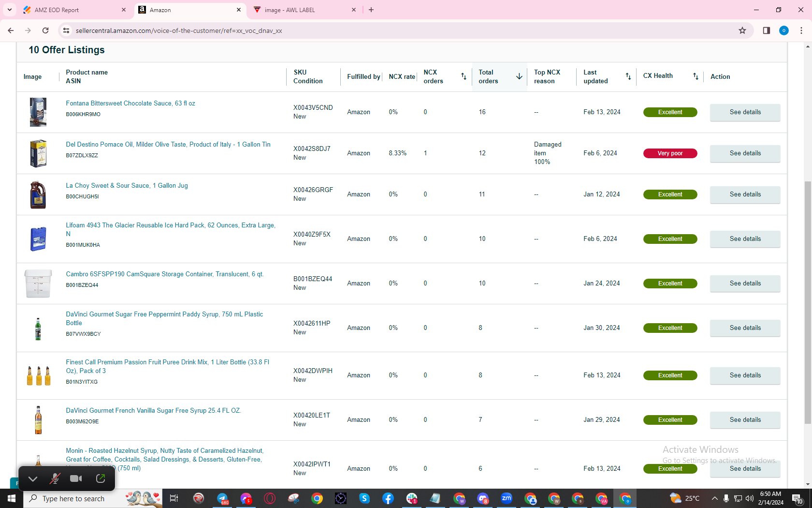
Task: Bookmark this page with the star icon
Action: click(742, 30)
